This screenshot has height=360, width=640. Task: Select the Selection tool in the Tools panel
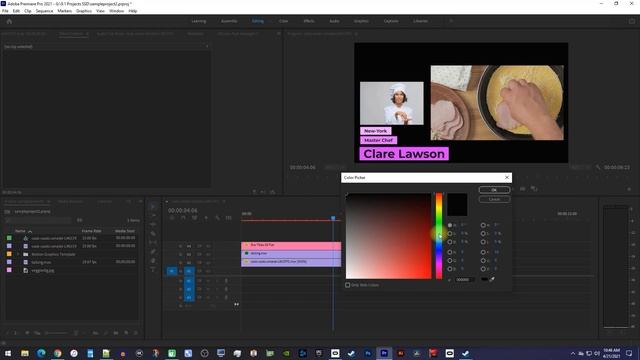coord(153,207)
